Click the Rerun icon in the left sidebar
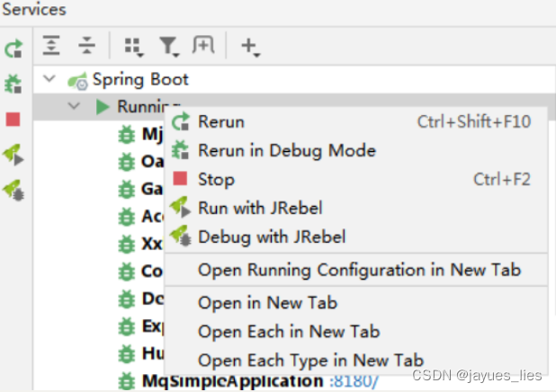 13,49
